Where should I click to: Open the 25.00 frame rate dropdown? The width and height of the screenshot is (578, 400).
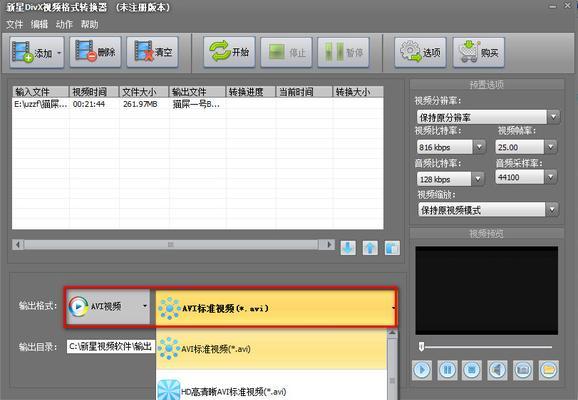[526, 147]
